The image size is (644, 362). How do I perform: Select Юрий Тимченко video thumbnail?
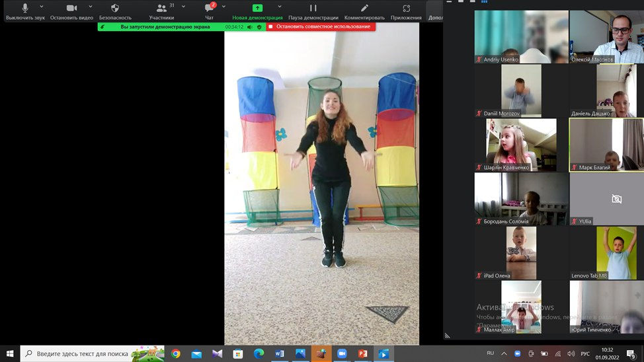tap(606, 307)
